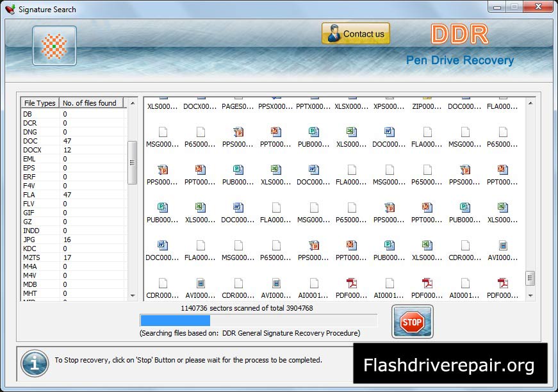Minimize the Signature Search window
Image resolution: width=558 pixels, height=392 pixels.
click(497, 7)
